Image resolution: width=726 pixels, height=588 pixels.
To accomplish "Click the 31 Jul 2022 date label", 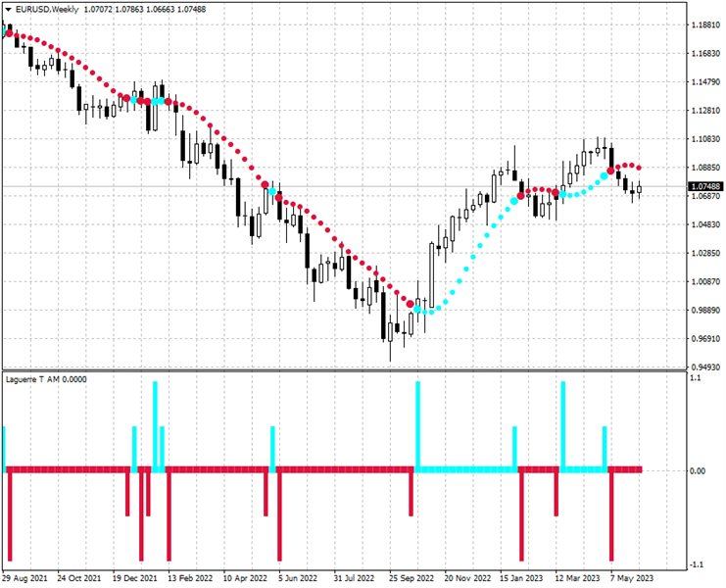I will click(x=354, y=578).
